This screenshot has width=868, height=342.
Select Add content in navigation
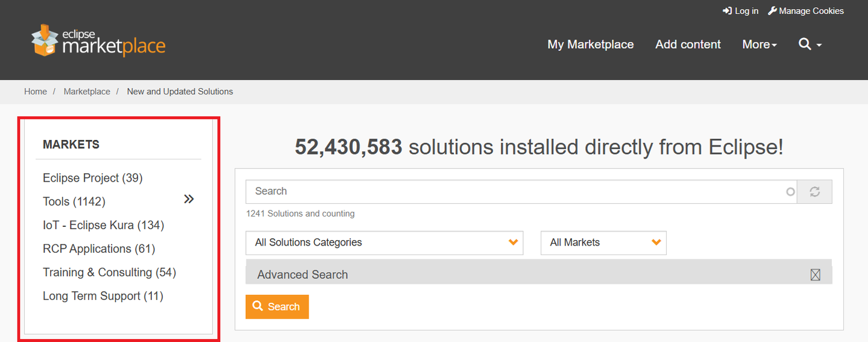(688, 45)
